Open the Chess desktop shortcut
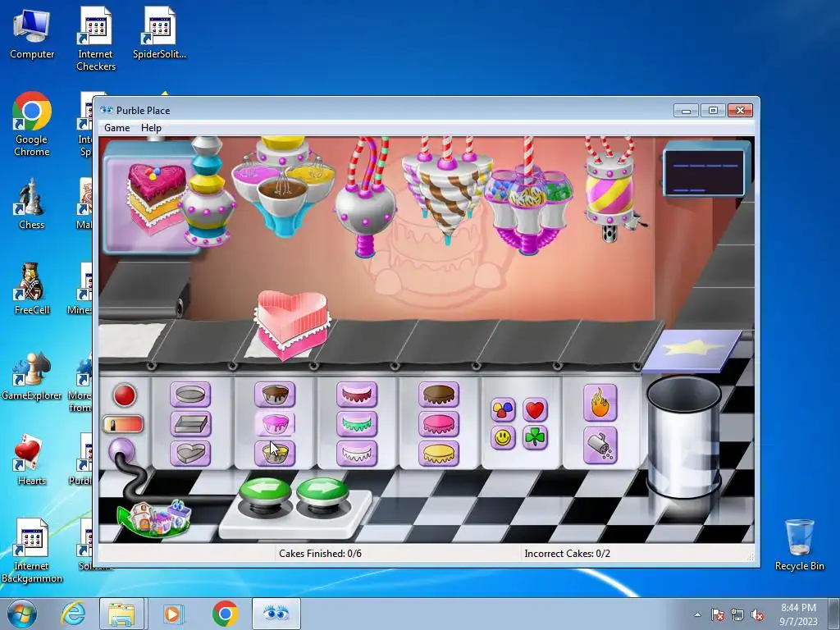 click(x=32, y=203)
